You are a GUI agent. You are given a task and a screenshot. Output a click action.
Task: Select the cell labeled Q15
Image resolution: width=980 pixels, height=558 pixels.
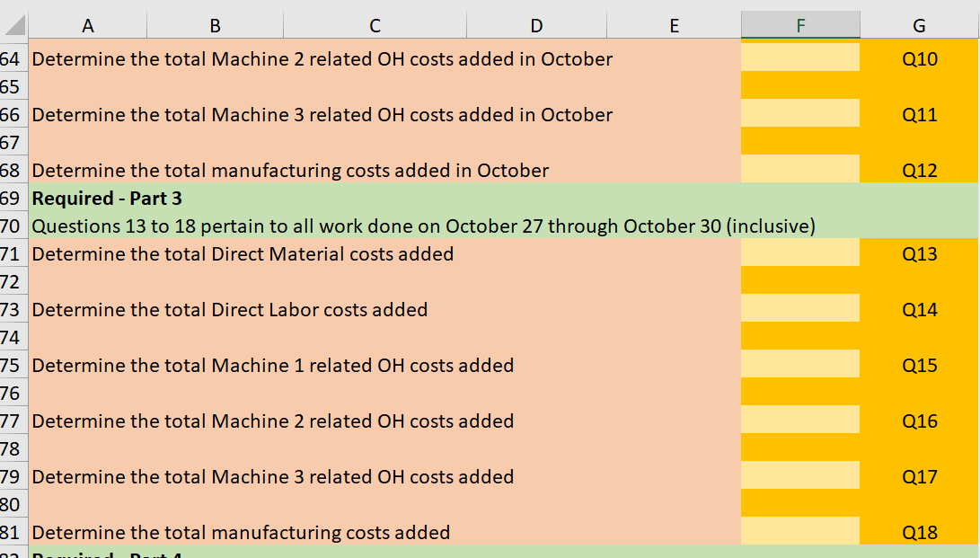point(919,365)
